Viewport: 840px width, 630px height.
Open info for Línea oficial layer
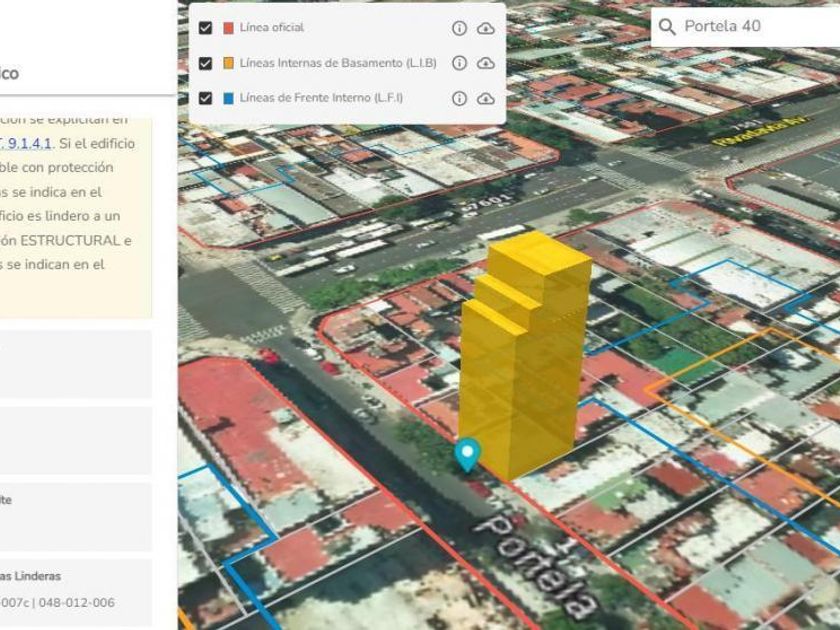[459, 28]
